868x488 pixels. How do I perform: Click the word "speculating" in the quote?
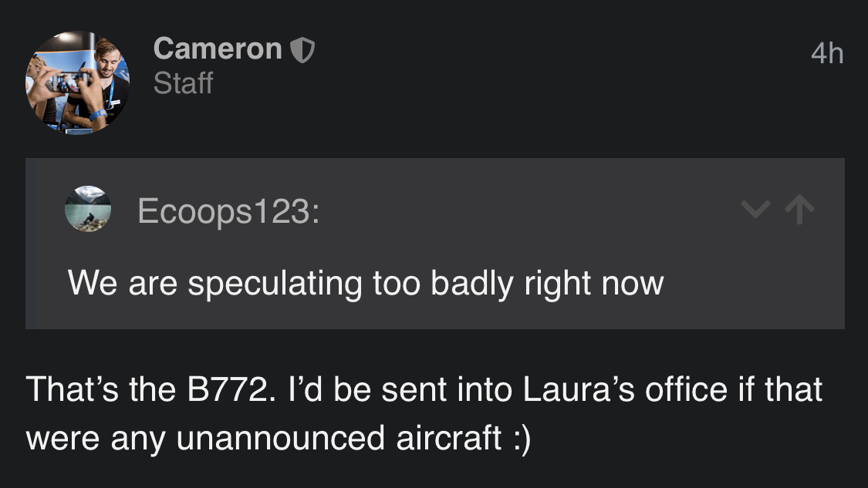(x=274, y=283)
